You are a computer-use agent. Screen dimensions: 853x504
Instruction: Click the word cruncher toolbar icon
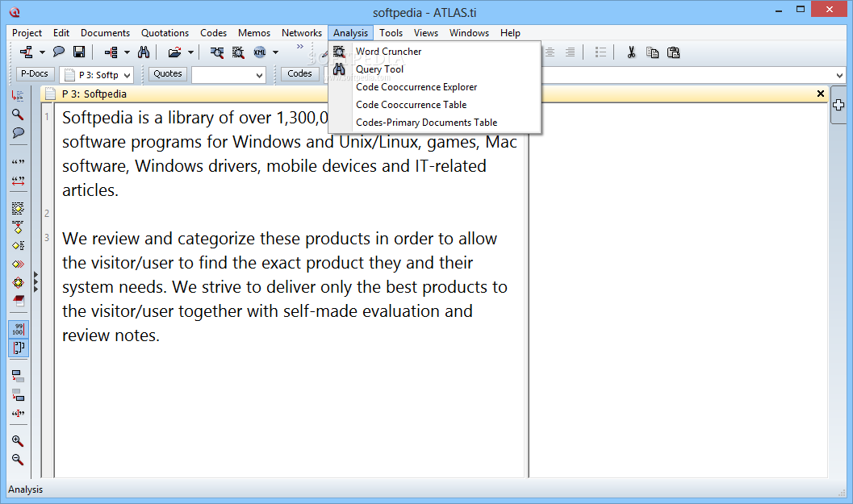(238, 52)
